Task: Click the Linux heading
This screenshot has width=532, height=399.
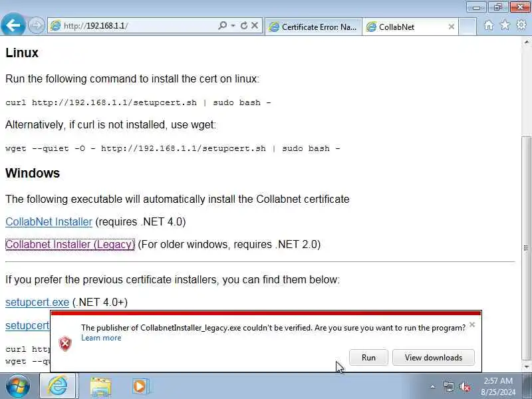Action: coord(22,53)
